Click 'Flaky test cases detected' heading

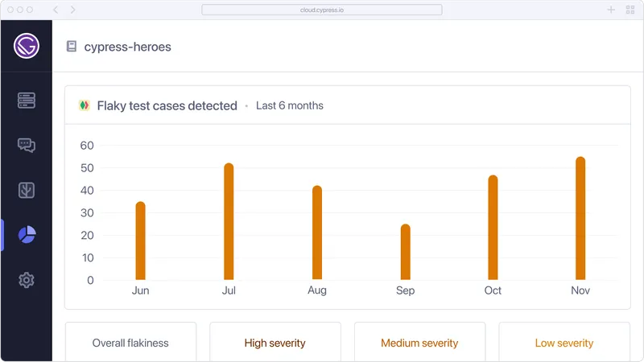pos(167,105)
